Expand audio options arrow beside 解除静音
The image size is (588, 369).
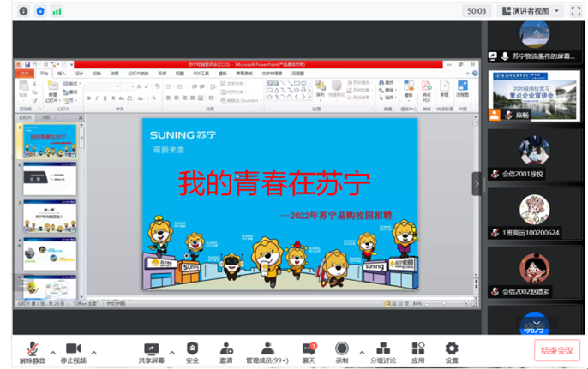click(52, 351)
